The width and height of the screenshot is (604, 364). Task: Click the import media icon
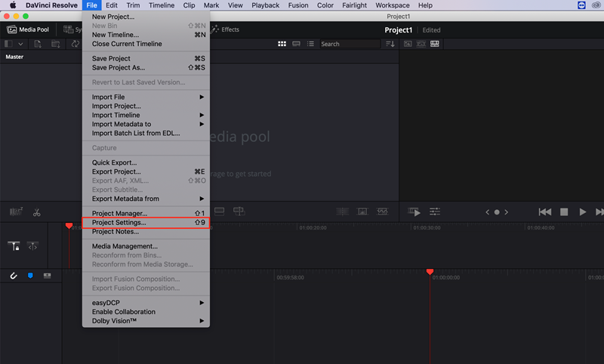coord(38,44)
